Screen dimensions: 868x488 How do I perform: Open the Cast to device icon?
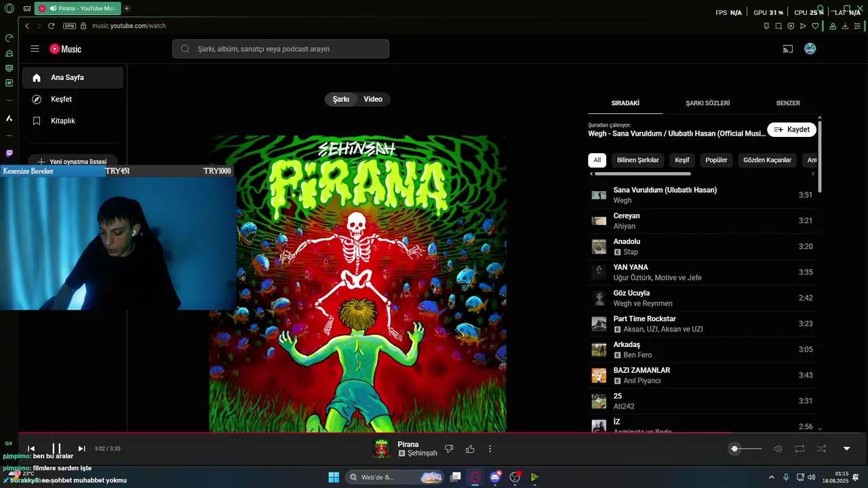(788, 49)
